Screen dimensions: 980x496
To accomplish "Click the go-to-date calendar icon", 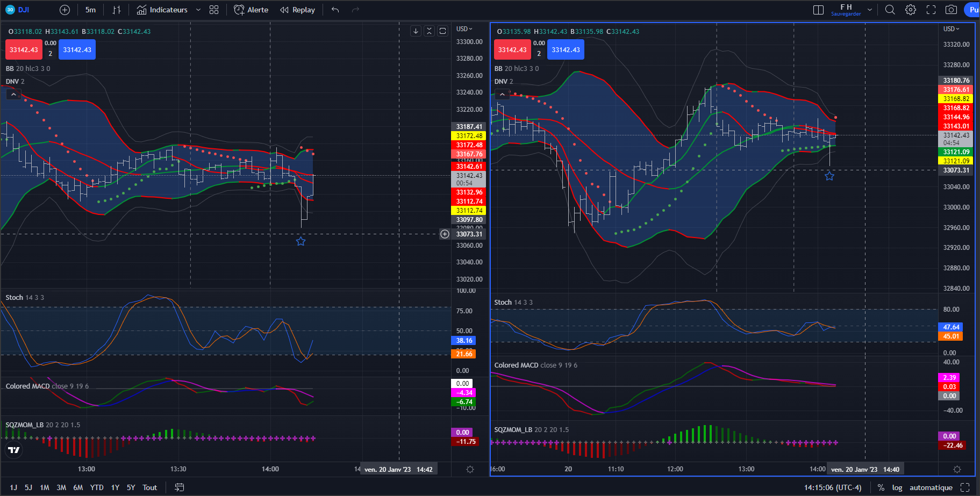I will [x=180, y=487].
